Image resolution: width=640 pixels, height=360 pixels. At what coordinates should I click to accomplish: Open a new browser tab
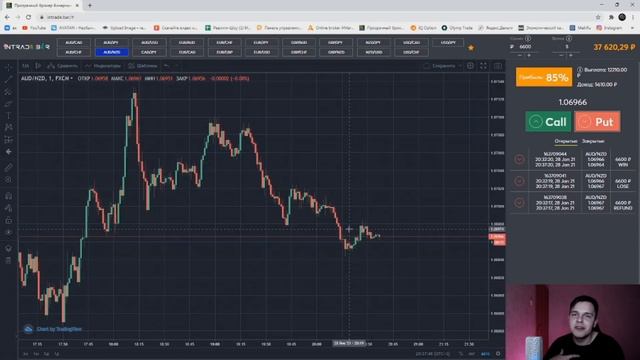click(90, 5)
